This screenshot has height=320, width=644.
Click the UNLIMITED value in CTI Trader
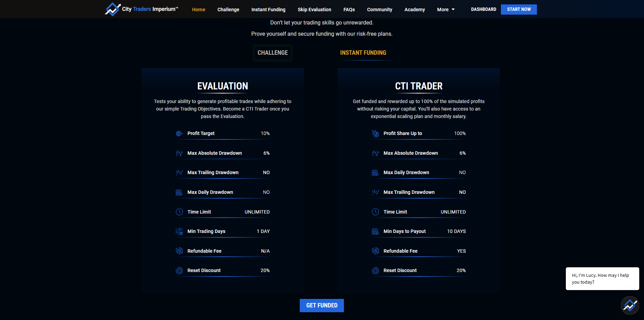[453, 212]
